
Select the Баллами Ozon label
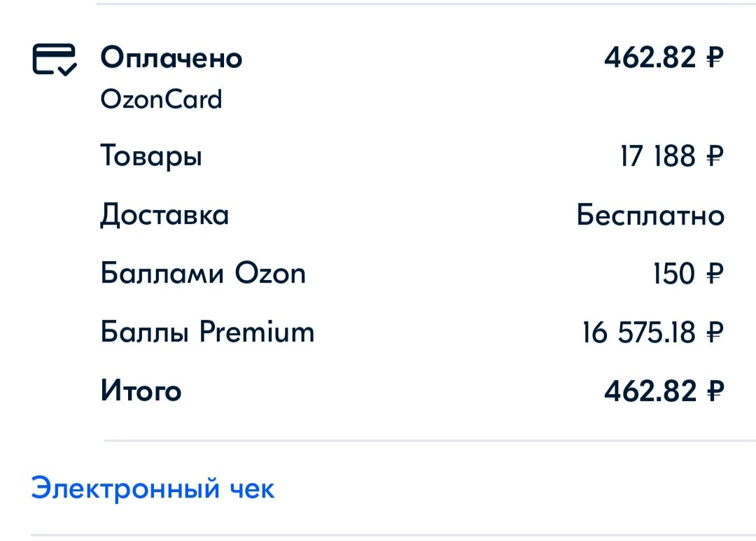click(203, 273)
